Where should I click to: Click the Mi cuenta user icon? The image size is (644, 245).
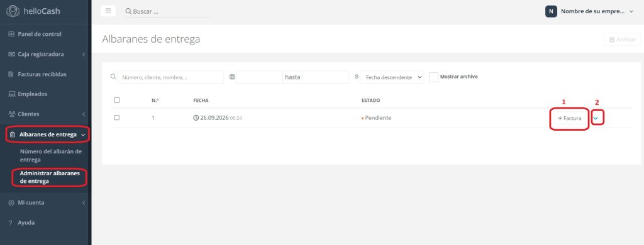[11, 203]
